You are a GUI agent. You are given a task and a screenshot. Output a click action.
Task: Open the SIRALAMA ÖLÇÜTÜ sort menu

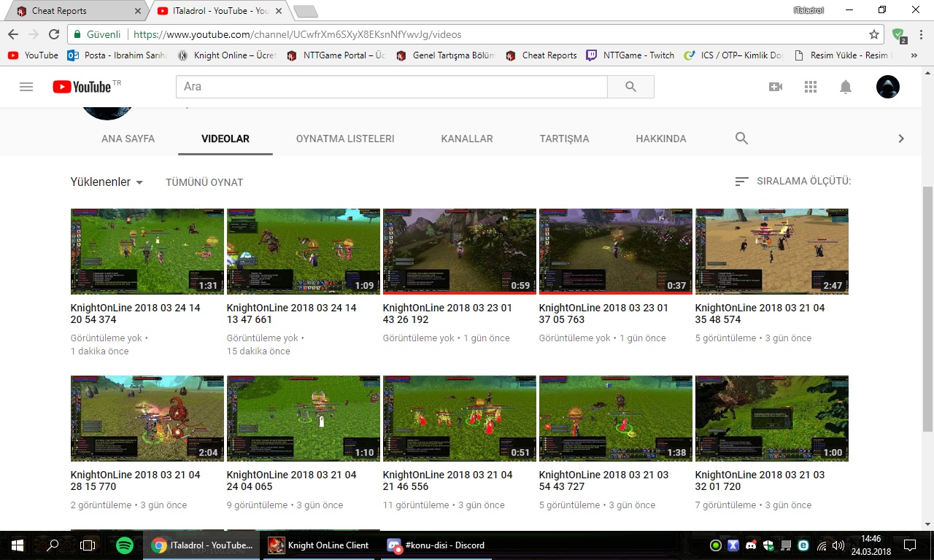click(793, 182)
